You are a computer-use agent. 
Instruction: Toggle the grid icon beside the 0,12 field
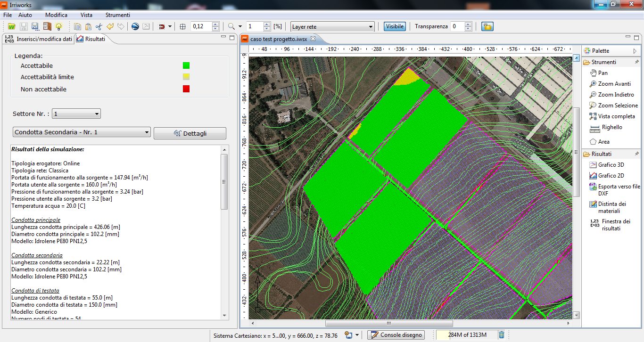[183, 27]
